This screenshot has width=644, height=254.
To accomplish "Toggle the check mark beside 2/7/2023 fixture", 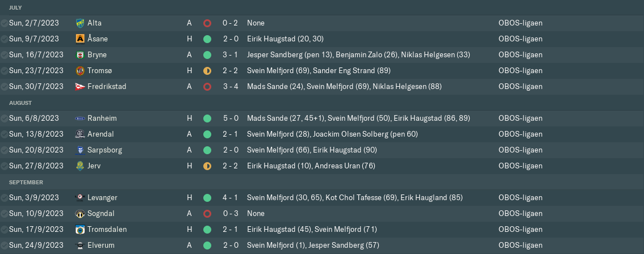I will pos(5,23).
